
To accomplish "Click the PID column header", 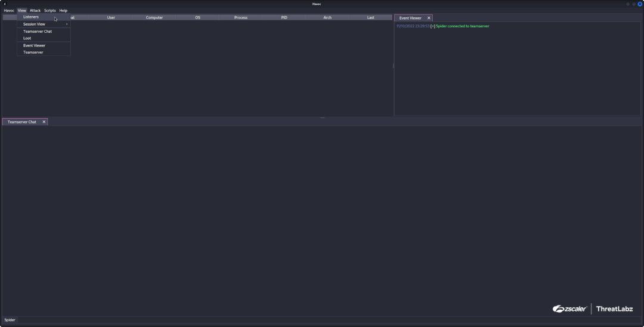I will 284,18.
